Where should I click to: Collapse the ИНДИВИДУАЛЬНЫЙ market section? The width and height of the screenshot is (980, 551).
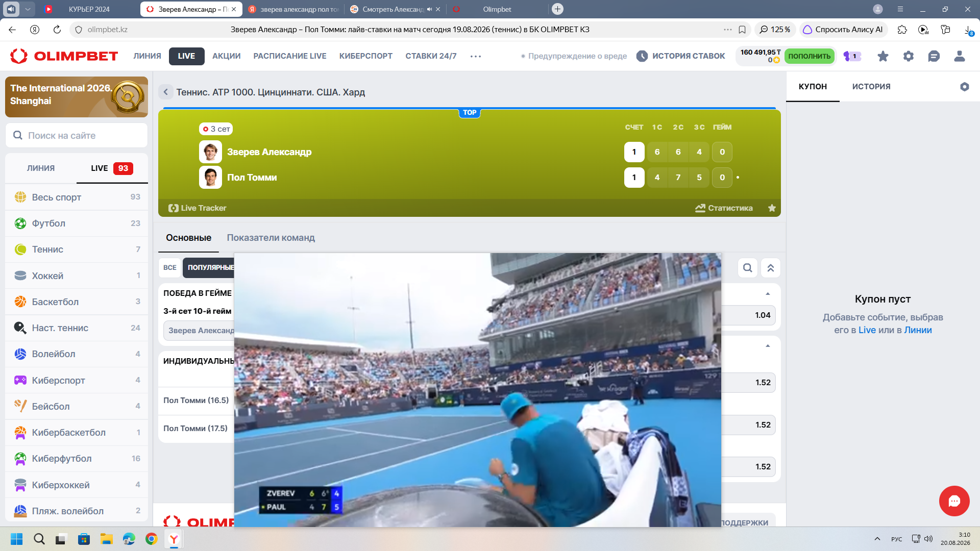pyautogui.click(x=768, y=346)
